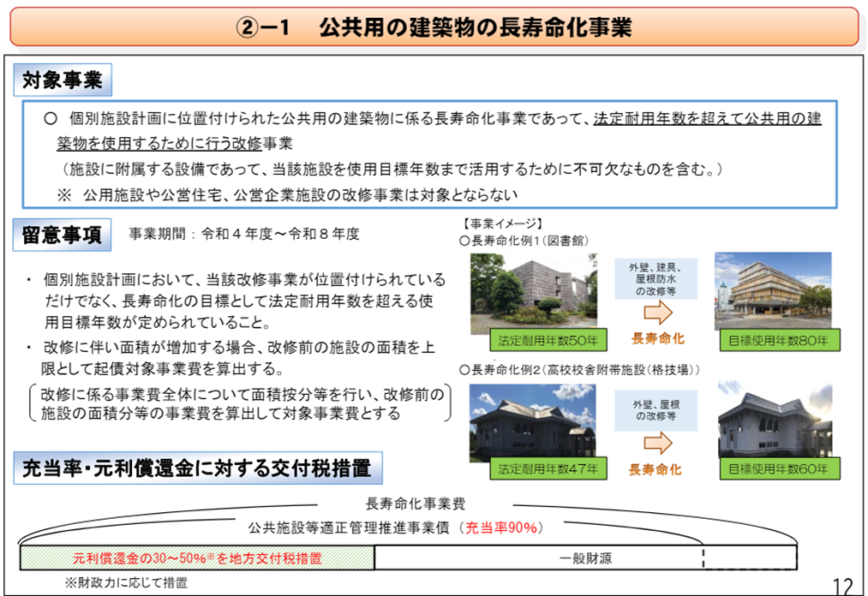
Task: Click the 外壁、屋根の改修等 box
Action: pos(657,409)
